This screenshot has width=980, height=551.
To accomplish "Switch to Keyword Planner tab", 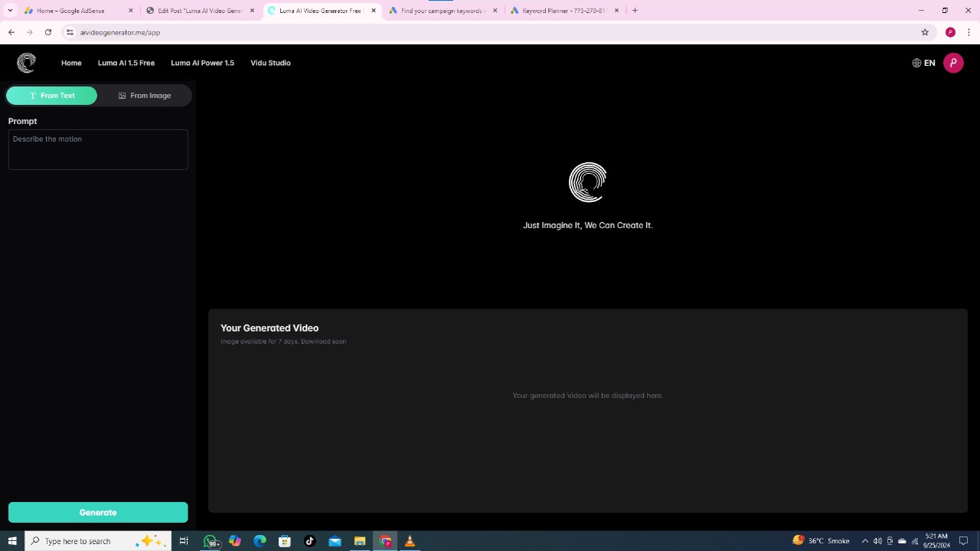I will tap(564, 11).
